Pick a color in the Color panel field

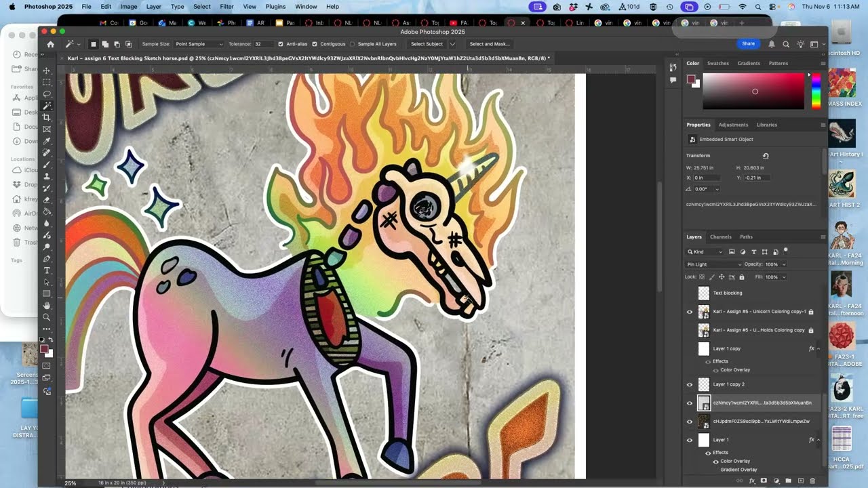[753, 91]
